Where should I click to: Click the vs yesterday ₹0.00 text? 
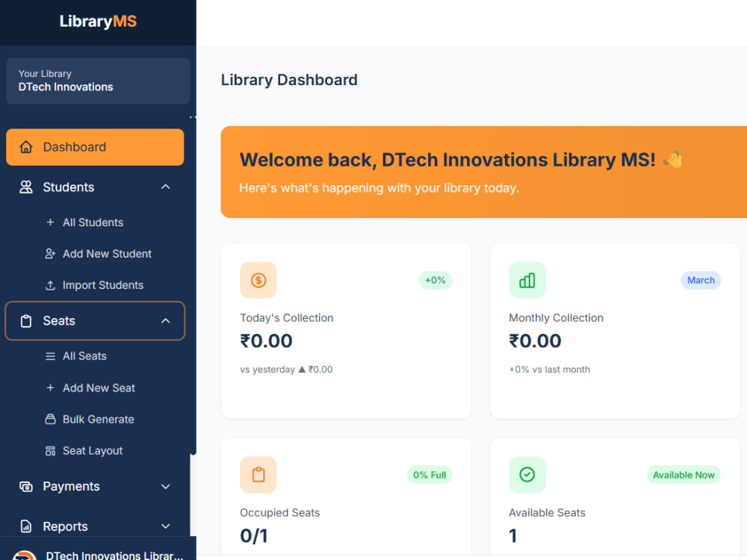click(286, 370)
